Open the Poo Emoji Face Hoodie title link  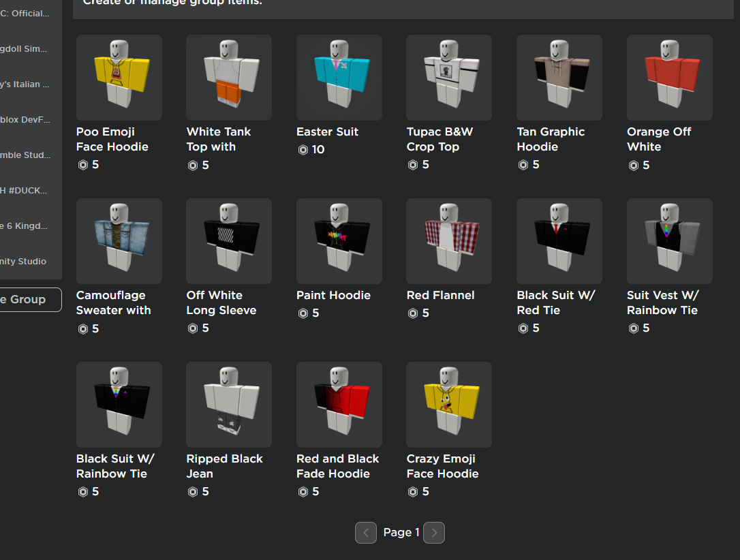[x=112, y=139]
